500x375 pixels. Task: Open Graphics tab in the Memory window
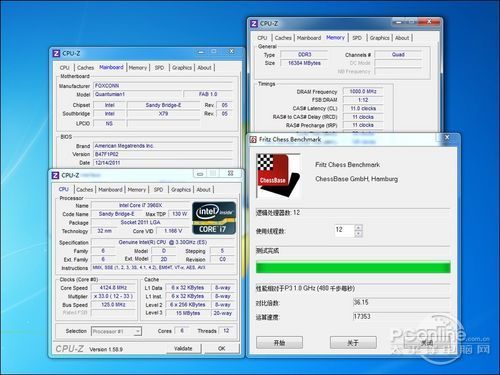point(380,38)
